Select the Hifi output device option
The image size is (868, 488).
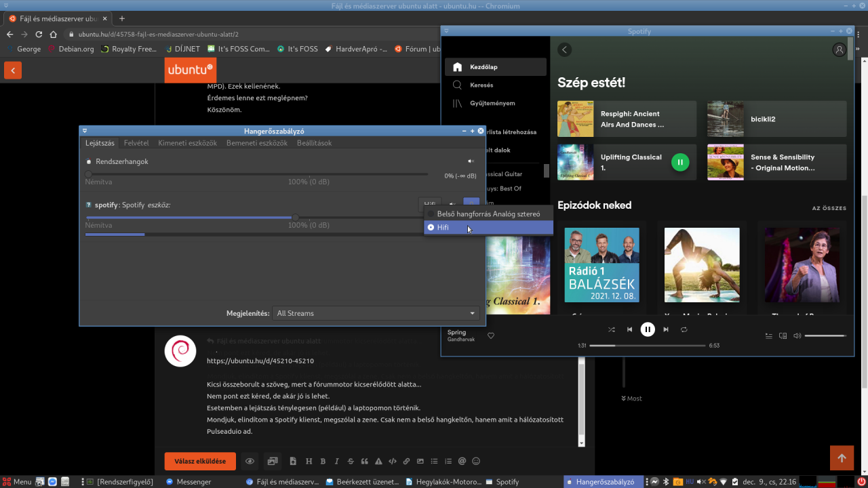coord(488,228)
